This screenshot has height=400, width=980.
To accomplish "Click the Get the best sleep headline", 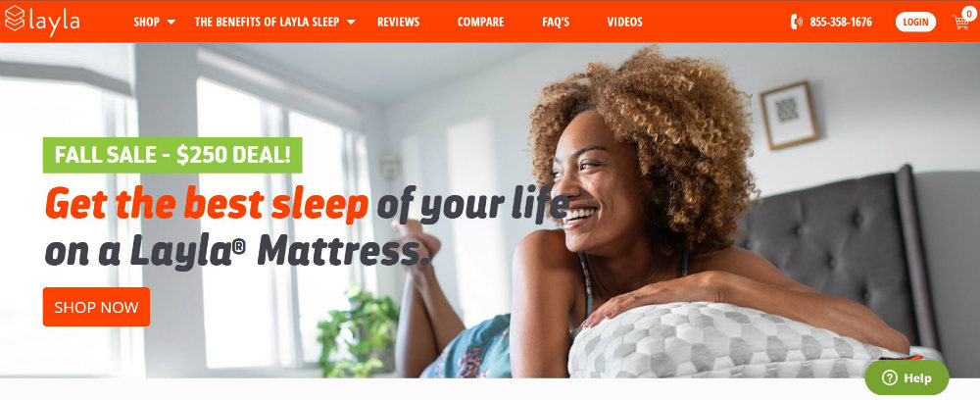I will pyautogui.click(x=206, y=203).
